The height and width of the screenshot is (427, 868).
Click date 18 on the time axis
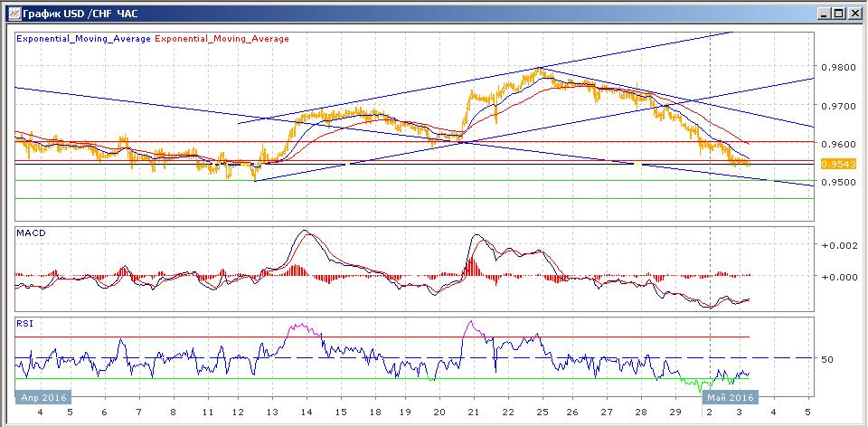coord(374,412)
